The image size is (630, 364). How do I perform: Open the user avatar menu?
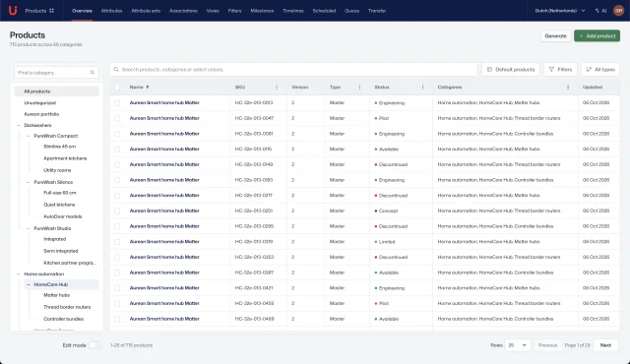[618, 11]
